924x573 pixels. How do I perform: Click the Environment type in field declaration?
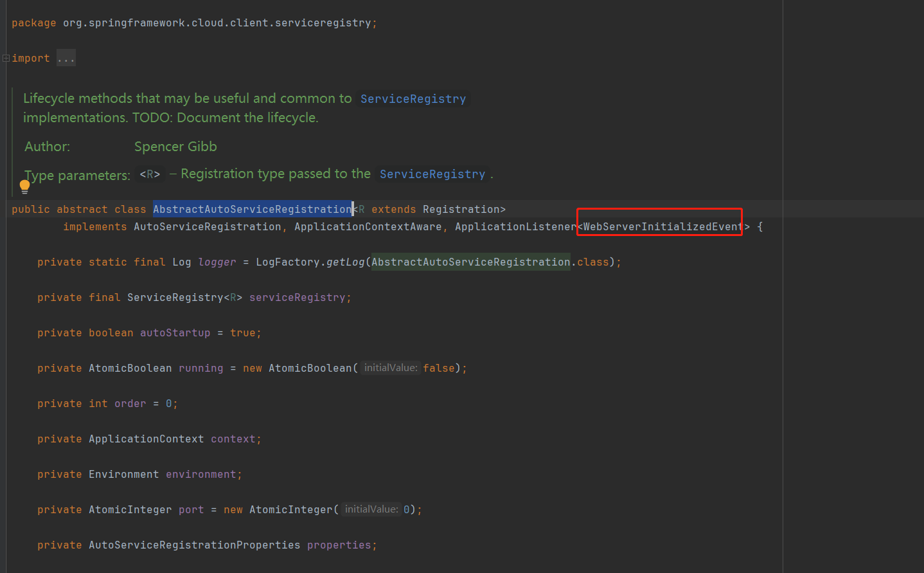tap(123, 475)
